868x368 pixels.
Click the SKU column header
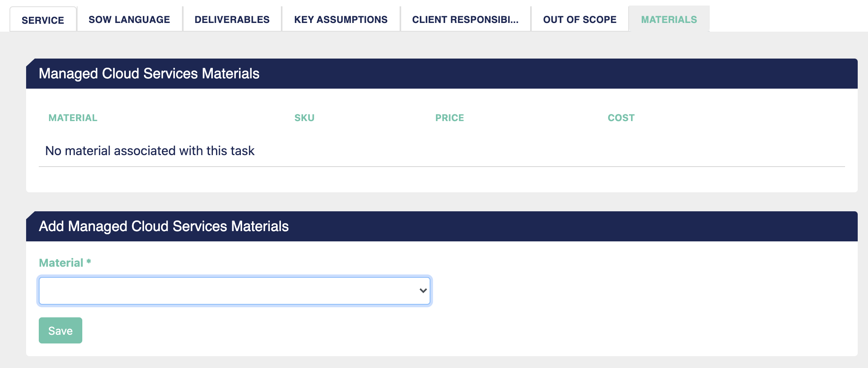(x=304, y=118)
